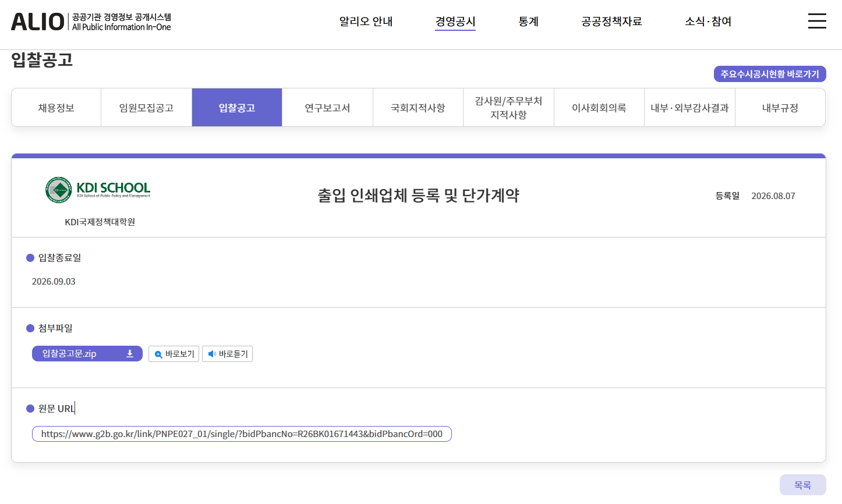
Task: Click the KDI SCHOOL logo
Action: tap(98, 190)
